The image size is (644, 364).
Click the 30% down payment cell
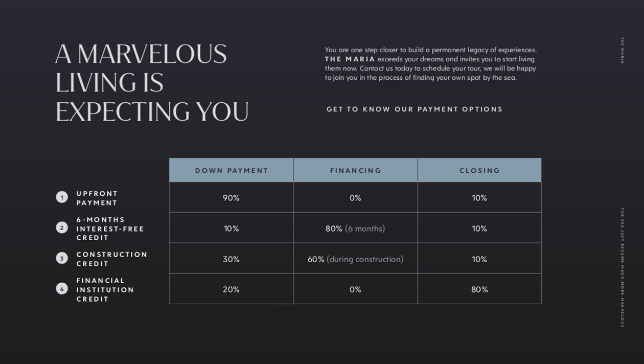coord(232,259)
